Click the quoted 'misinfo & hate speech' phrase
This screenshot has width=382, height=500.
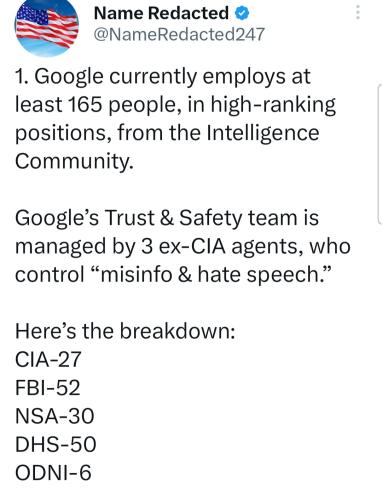click(x=210, y=275)
